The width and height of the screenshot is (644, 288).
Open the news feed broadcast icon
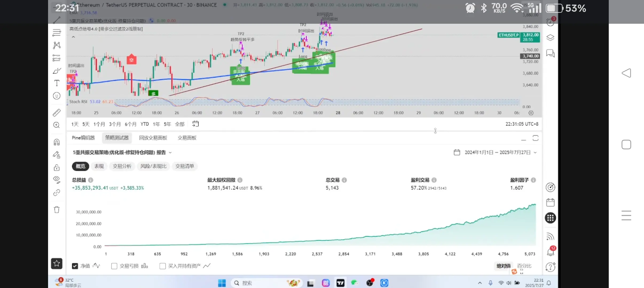click(x=550, y=237)
